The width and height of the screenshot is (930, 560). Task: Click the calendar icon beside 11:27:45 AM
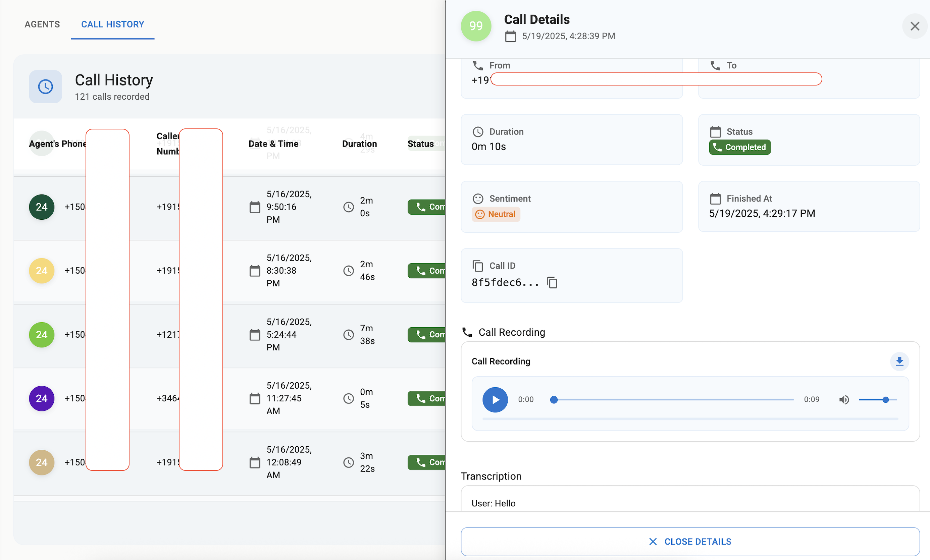coord(255,398)
